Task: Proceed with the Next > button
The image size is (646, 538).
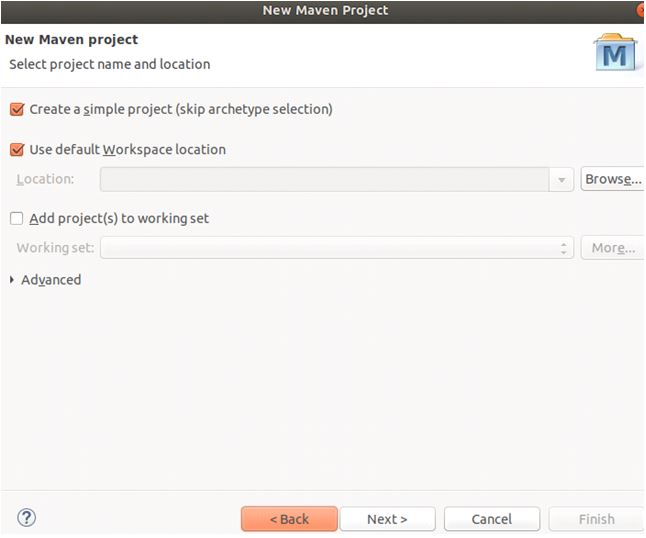Action: (x=387, y=519)
